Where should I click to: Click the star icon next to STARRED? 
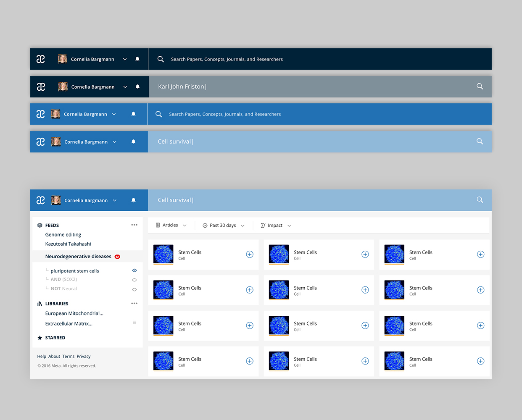pyautogui.click(x=40, y=338)
